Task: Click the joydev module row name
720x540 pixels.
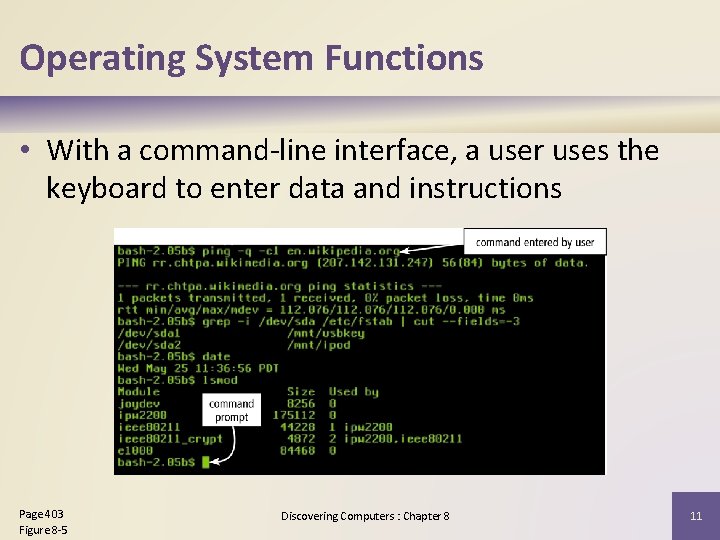Action: click(138, 404)
